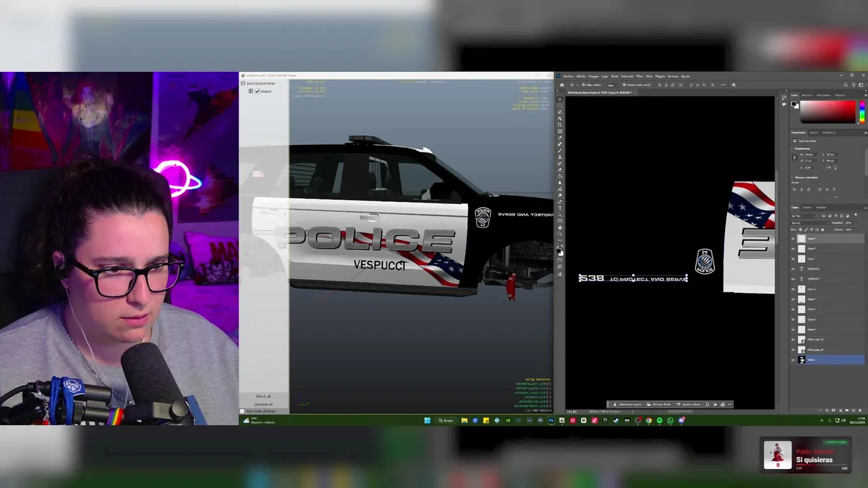The width and height of the screenshot is (868, 488).
Task: Click the Check all button
Action: 263,396
